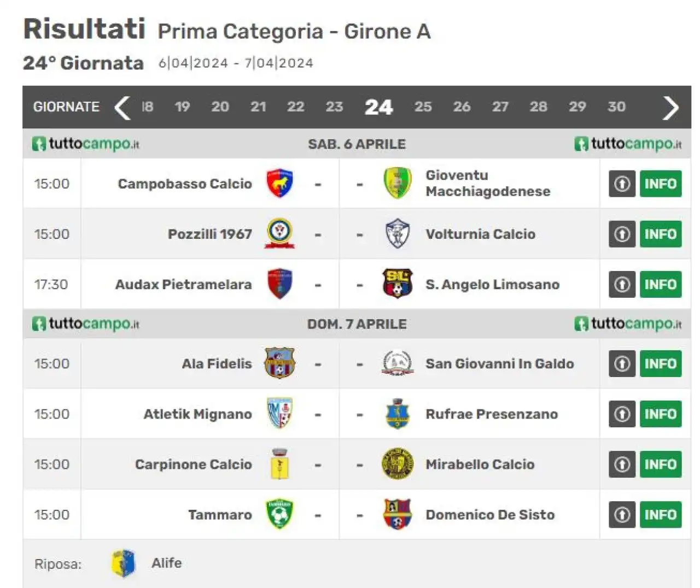Select giornata 25 in the navigation bar
Screen dimensions: 700x588
click(x=423, y=107)
